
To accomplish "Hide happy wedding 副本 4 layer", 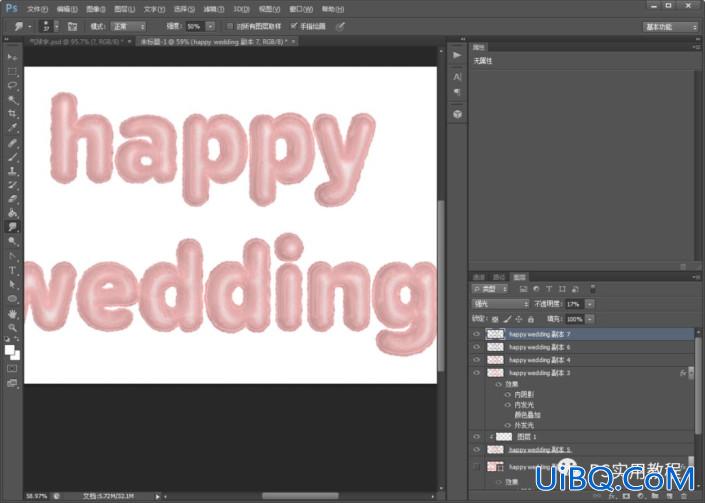I will [x=476, y=360].
